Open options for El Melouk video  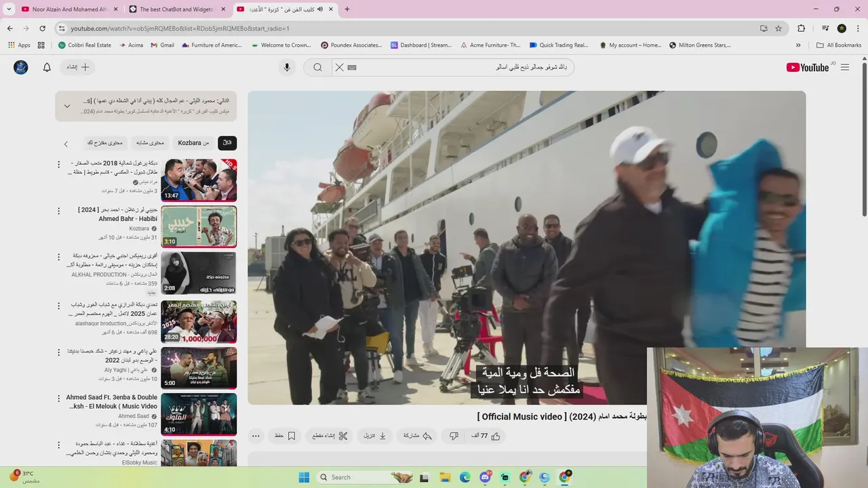pos(58,398)
